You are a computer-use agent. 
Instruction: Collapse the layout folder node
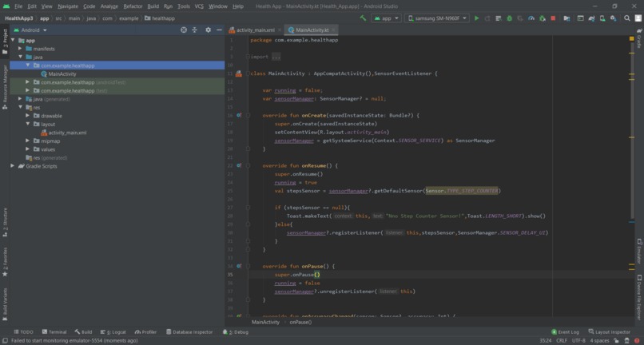[x=27, y=124]
